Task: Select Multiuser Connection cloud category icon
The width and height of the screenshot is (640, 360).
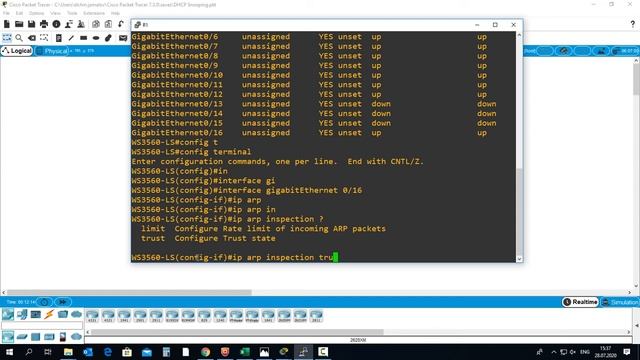Action: (76, 314)
